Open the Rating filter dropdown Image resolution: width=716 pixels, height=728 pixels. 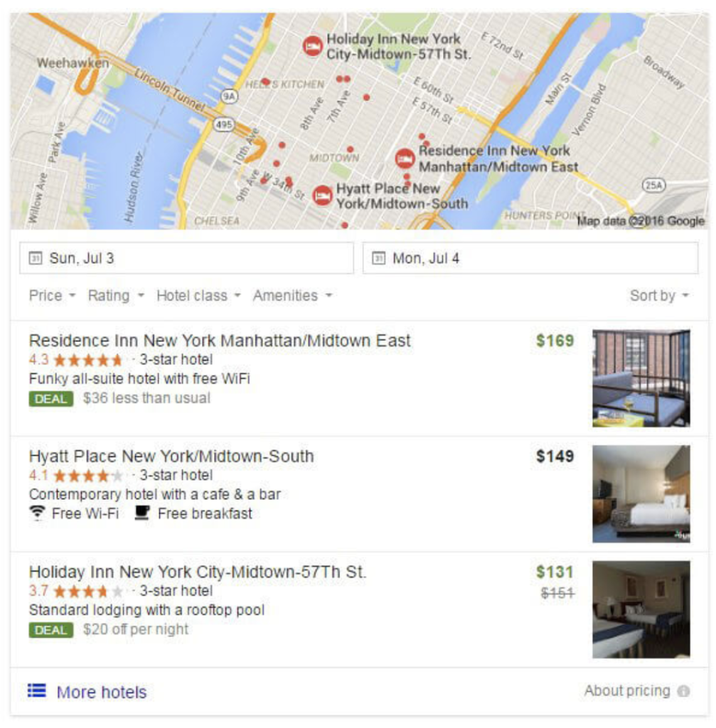(116, 296)
